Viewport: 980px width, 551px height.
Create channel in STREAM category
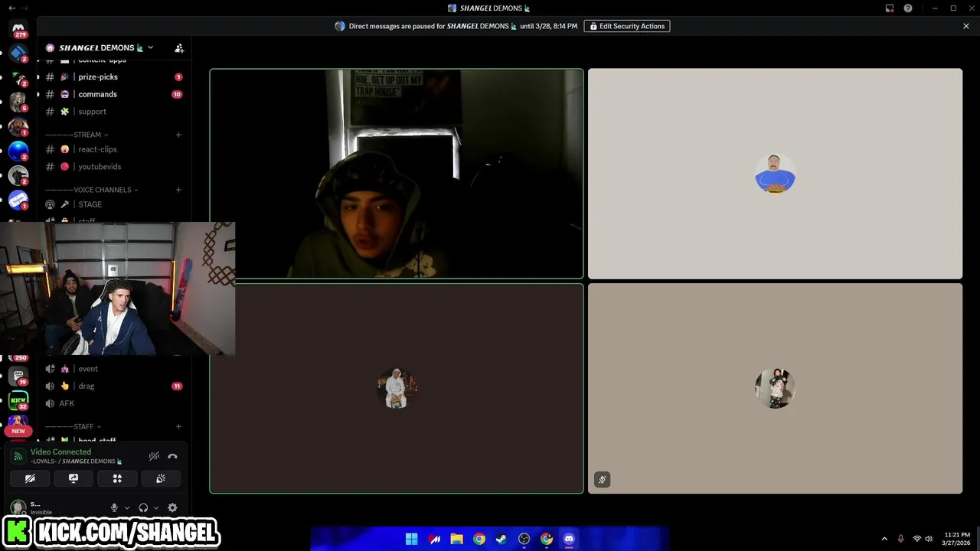(x=178, y=135)
